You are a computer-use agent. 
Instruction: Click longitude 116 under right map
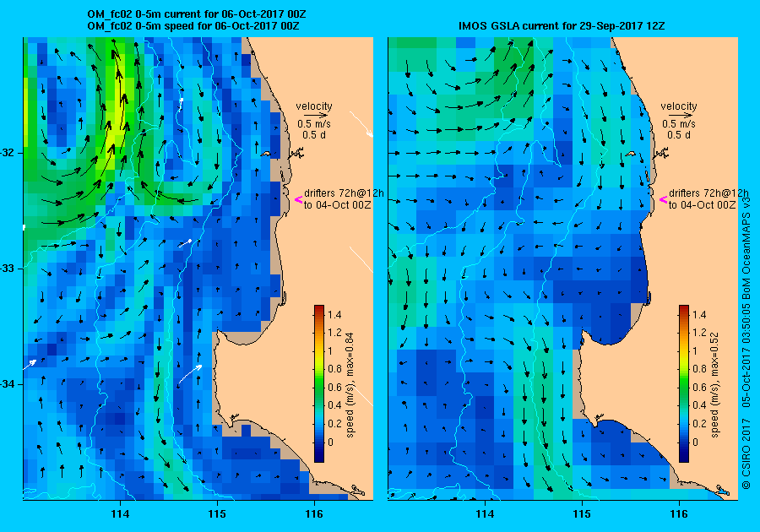click(x=679, y=514)
